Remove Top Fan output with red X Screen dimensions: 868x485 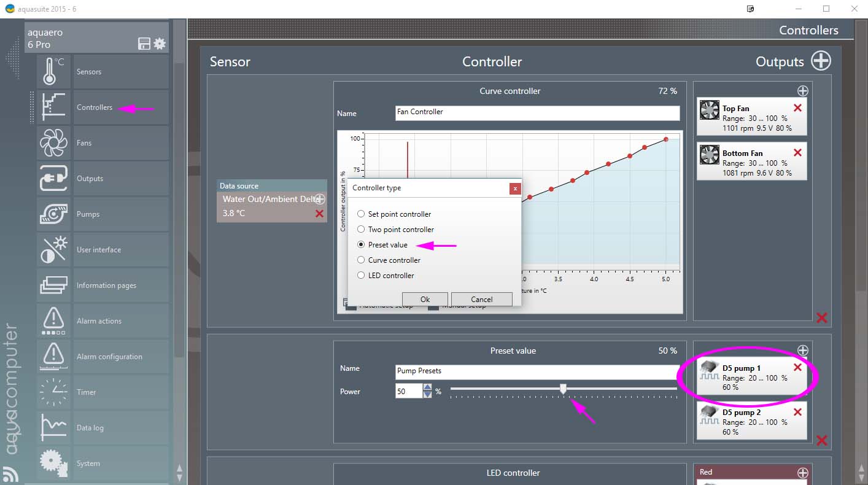tap(797, 108)
